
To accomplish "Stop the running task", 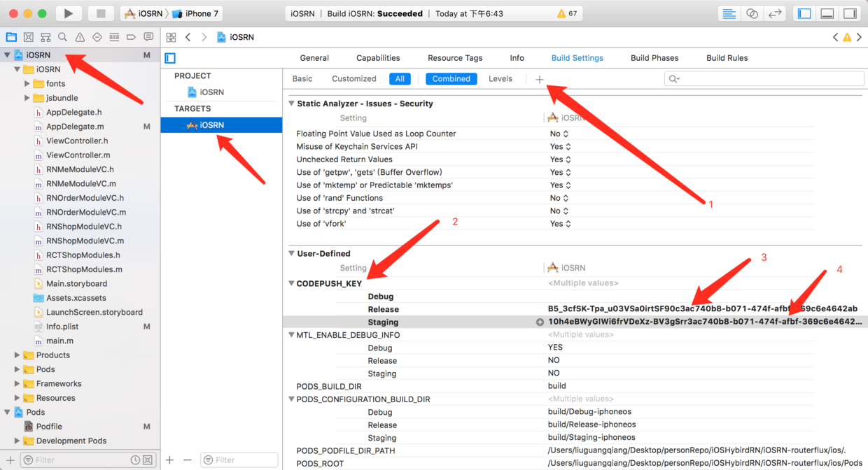I will (101, 13).
